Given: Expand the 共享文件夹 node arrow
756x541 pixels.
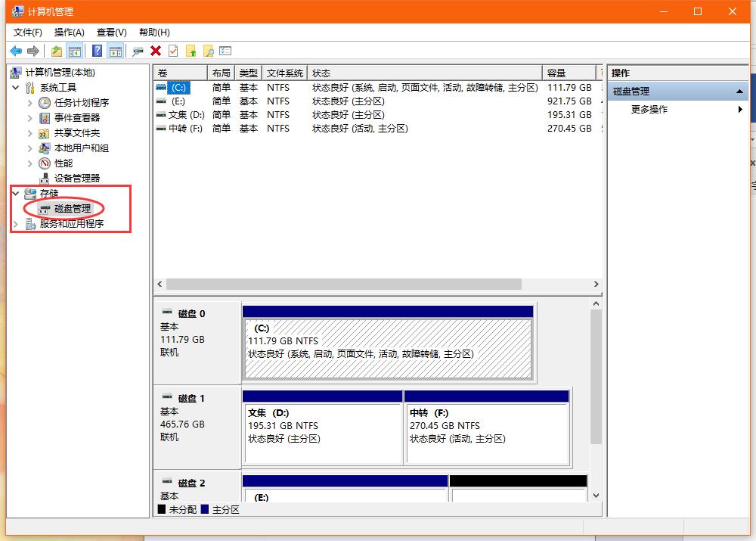Looking at the screenshot, I should (30, 132).
